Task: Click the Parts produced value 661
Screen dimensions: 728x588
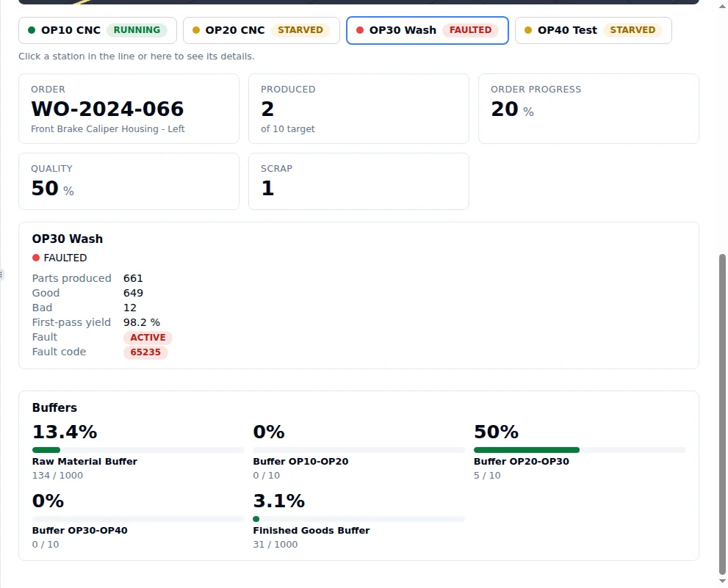Action: (133, 278)
